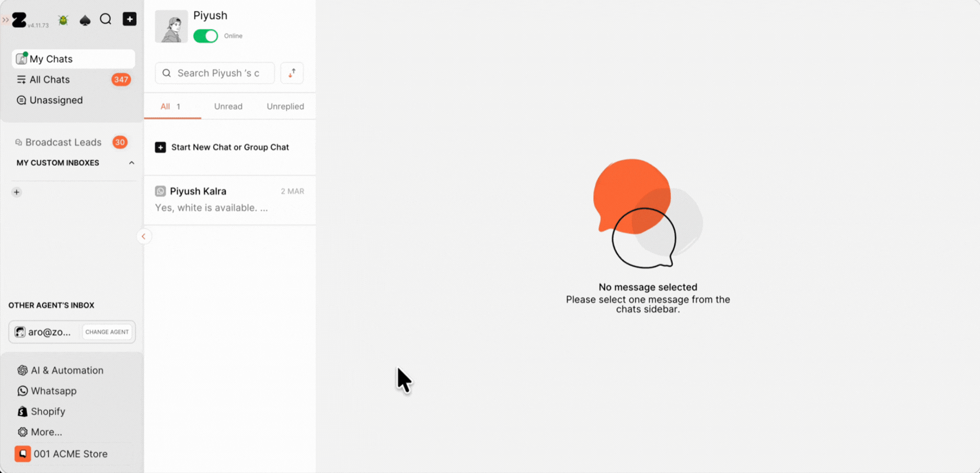Click the My Chats avatar icon
The height and width of the screenshot is (473, 980).
coord(21,59)
